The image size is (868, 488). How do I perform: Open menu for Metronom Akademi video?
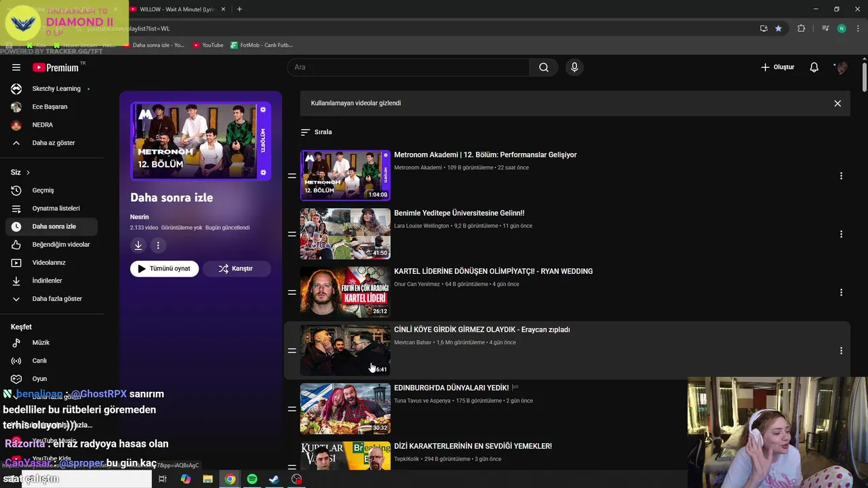[x=841, y=176]
